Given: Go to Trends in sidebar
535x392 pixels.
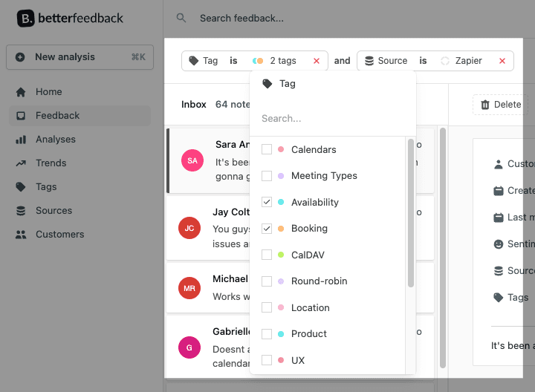Looking at the screenshot, I should click(x=51, y=163).
